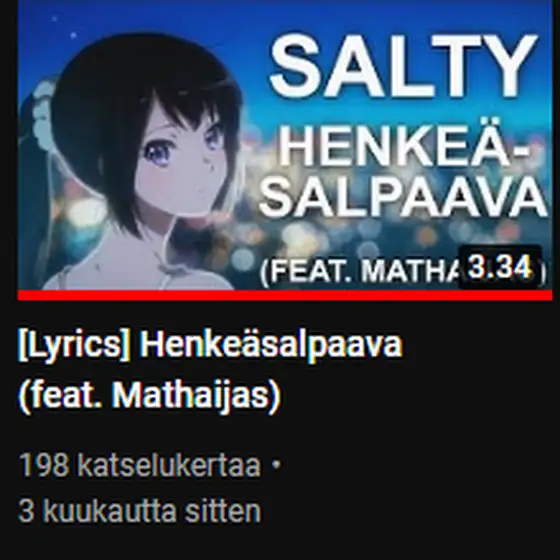Select the "(feat. Mathaijas)" title line
The image size is (560, 560).
tap(150, 396)
